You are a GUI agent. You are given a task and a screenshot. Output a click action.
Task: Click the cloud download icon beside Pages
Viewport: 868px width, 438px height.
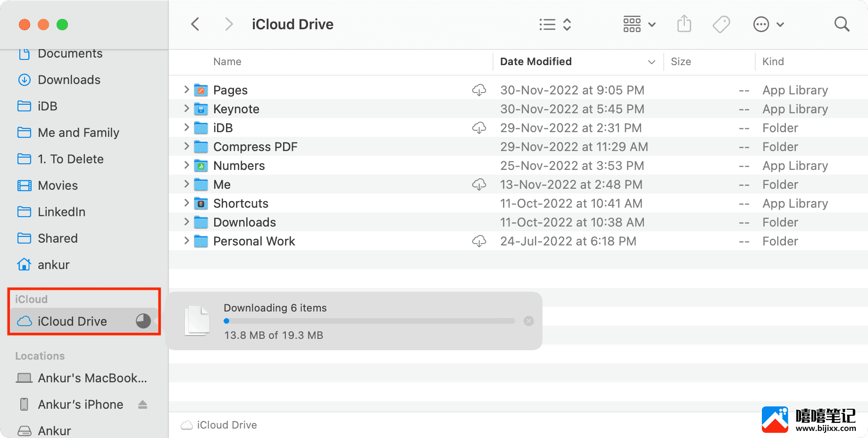click(x=479, y=90)
